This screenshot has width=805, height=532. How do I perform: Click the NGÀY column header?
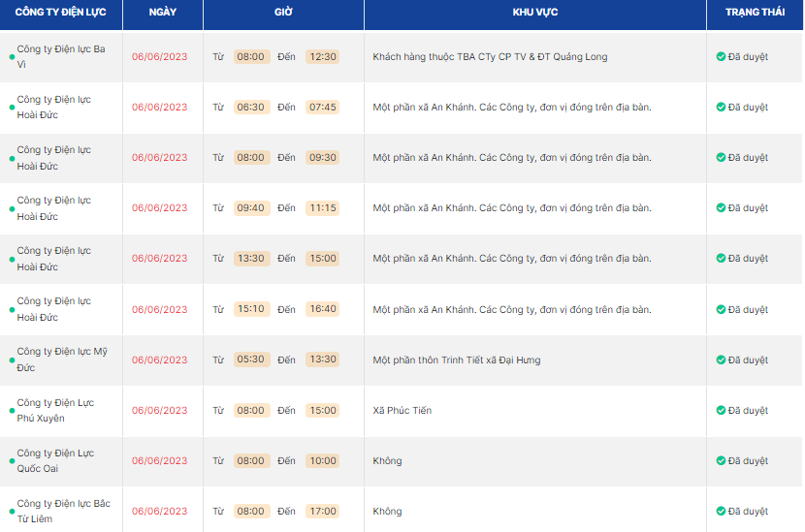click(163, 13)
